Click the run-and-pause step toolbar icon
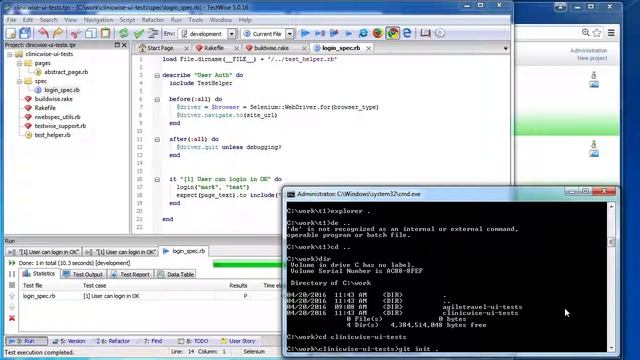The image size is (640, 360). 320,33
